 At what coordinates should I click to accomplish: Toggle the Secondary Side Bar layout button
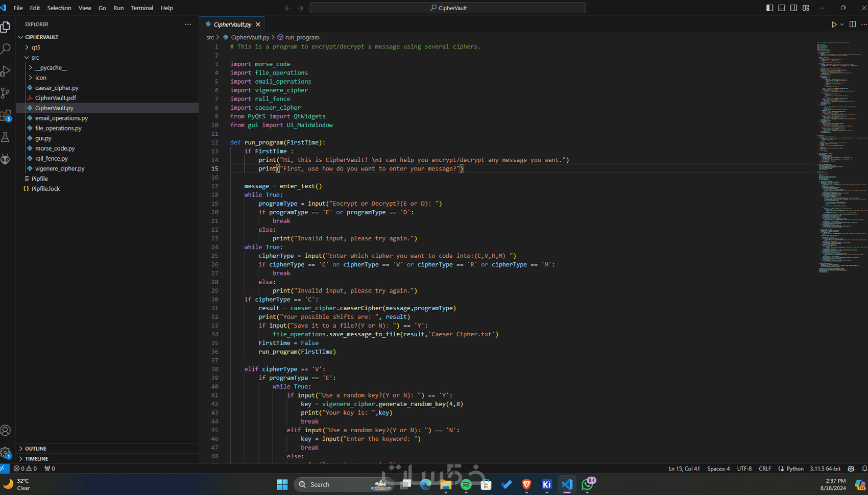[794, 8]
